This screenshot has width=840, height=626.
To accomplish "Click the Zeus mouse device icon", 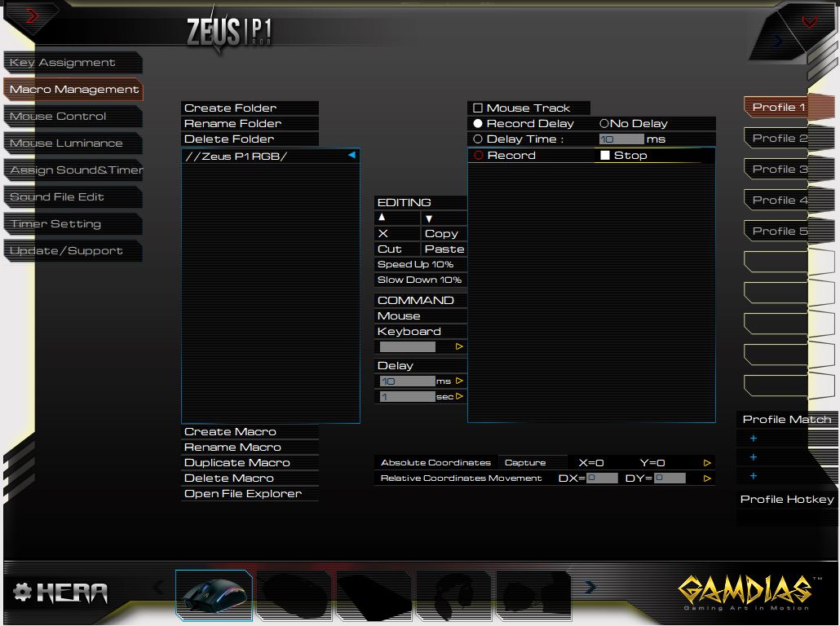I will coord(213,595).
